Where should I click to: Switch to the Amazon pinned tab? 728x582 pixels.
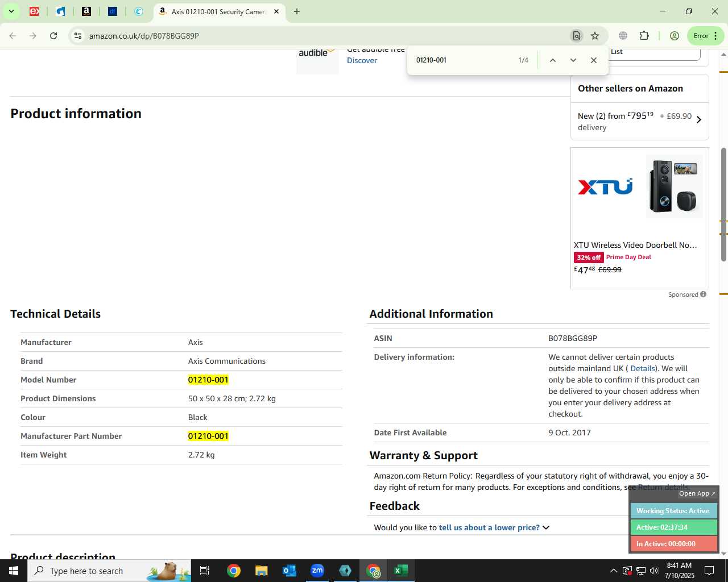pyautogui.click(x=86, y=11)
